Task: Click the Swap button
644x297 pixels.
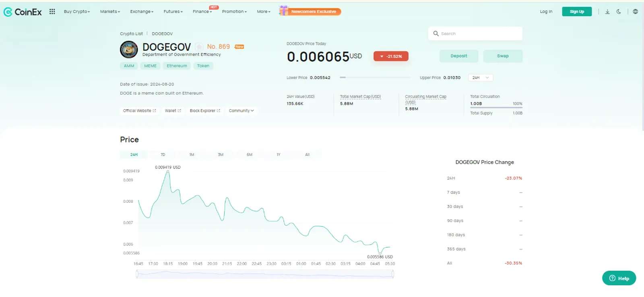Action: click(x=503, y=56)
